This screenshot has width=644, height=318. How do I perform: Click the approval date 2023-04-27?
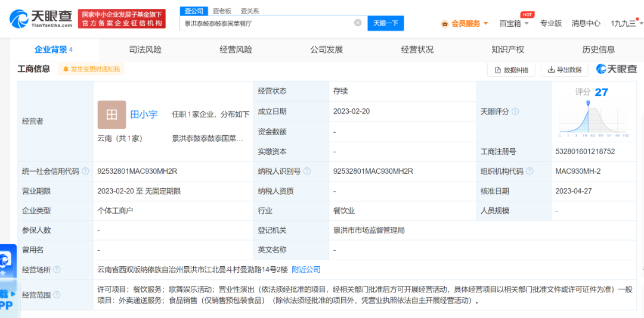572,191
